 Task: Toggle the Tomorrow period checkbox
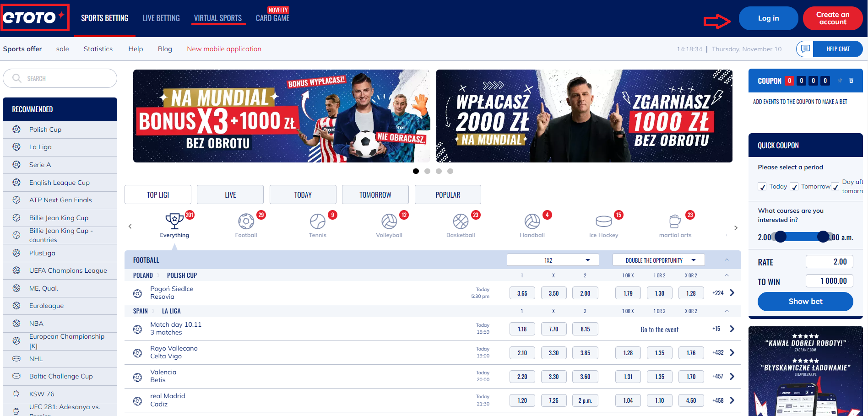[x=794, y=187]
